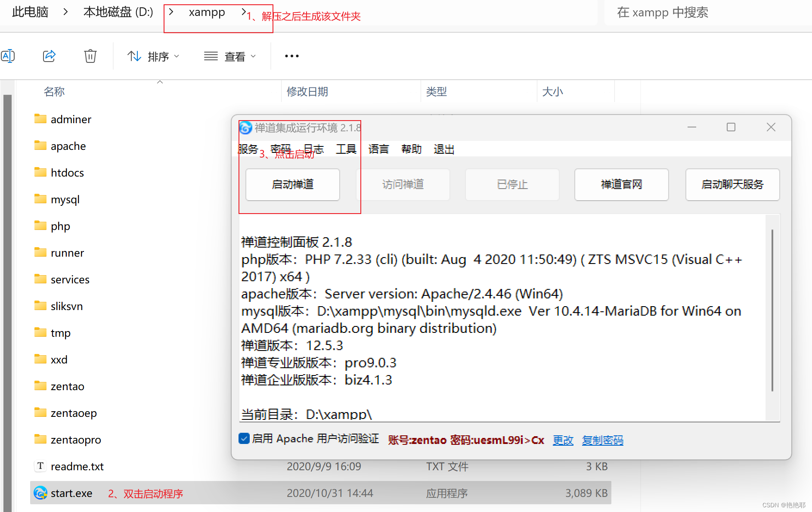Viewport: 812px width, 512px height.
Task: Click the xampp breadcrumb segment
Action: 207,12
